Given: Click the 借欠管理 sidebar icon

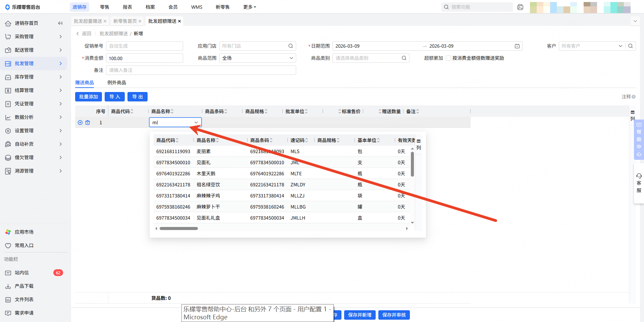Looking at the screenshot, I should pos(8,157).
